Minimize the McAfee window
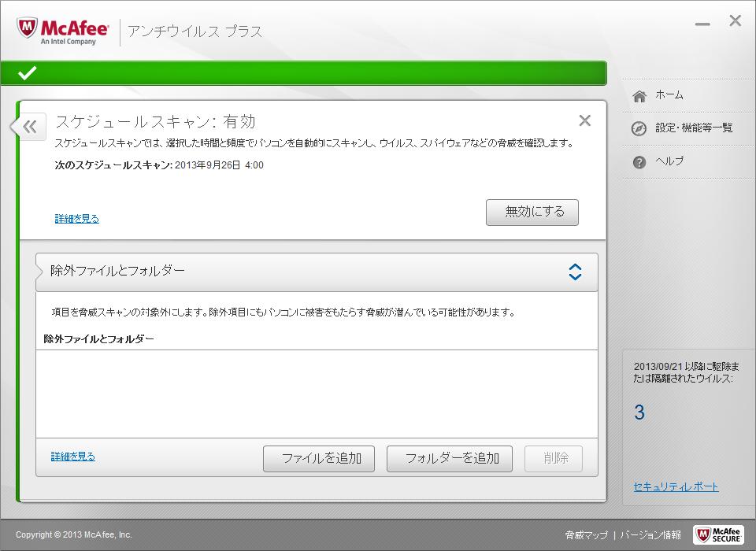Screen dimensions: 756x551 pyautogui.click(x=702, y=24)
